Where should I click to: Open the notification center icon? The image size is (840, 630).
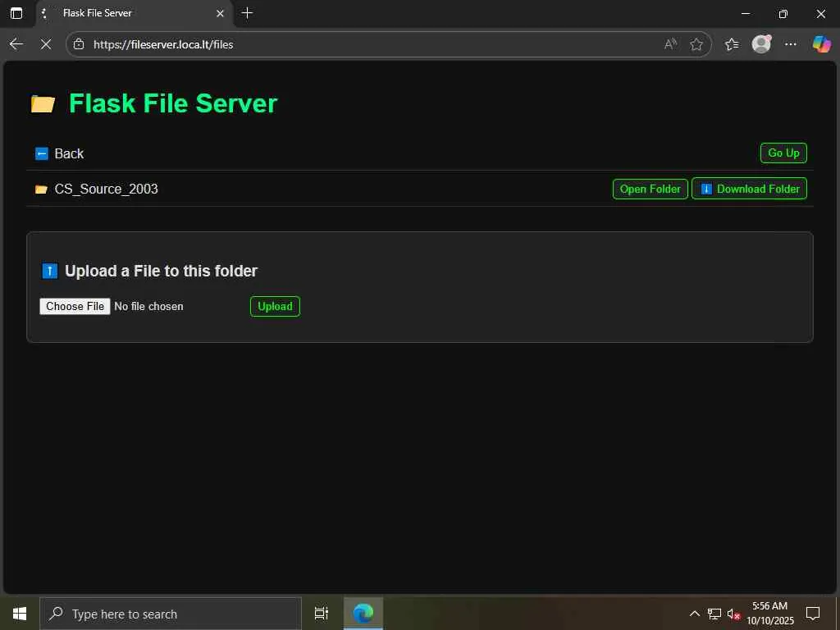(x=813, y=614)
